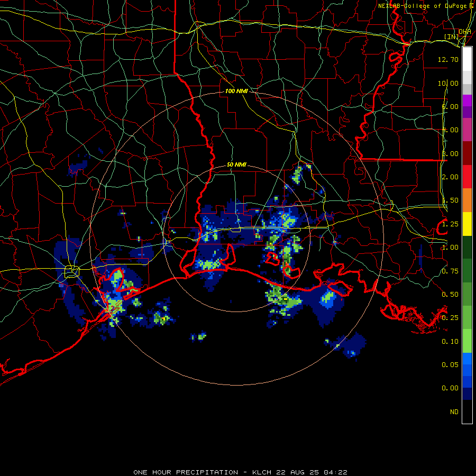Pick the yellow legend swatch near 1.25

(x=467, y=224)
